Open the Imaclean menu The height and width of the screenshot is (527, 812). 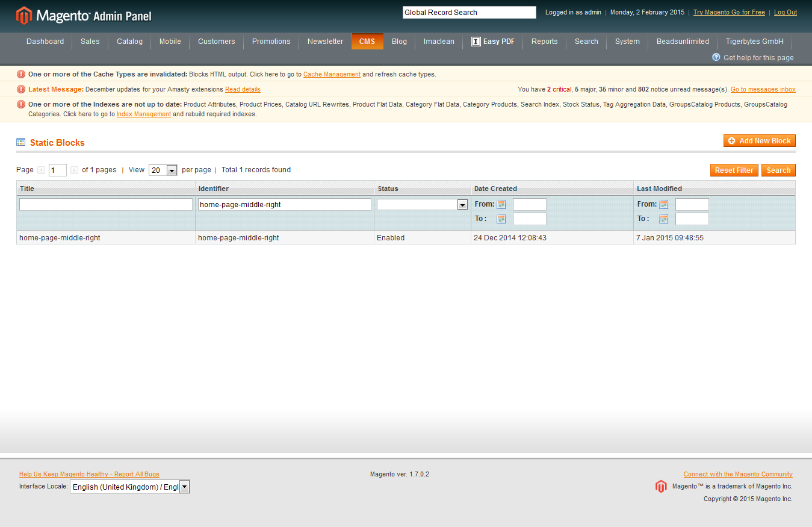(x=439, y=42)
